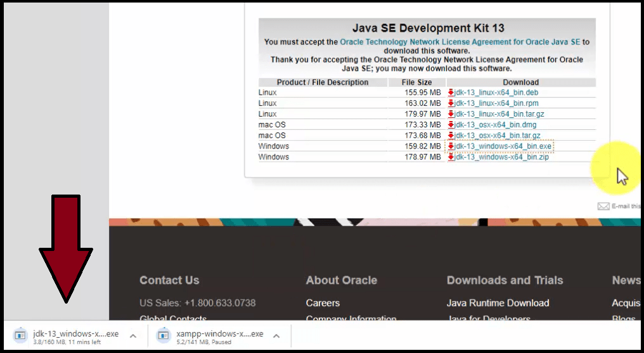The height and width of the screenshot is (353, 644).
Task: Click the red download arrow beside jdk-13_osx-x64_bin.tar.gz
Action: point(451,136)
